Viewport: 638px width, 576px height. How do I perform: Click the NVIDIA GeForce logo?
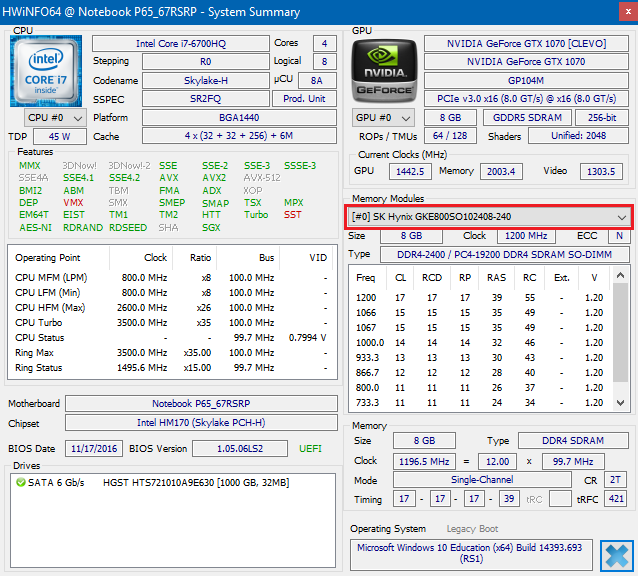(384, 71)
